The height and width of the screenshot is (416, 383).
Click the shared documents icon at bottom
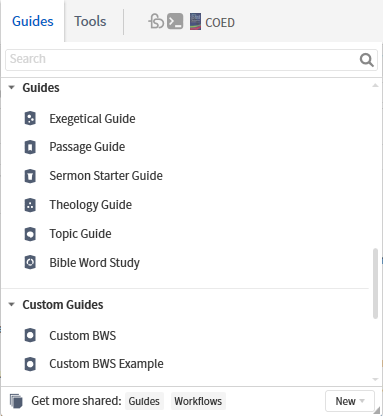16,401
